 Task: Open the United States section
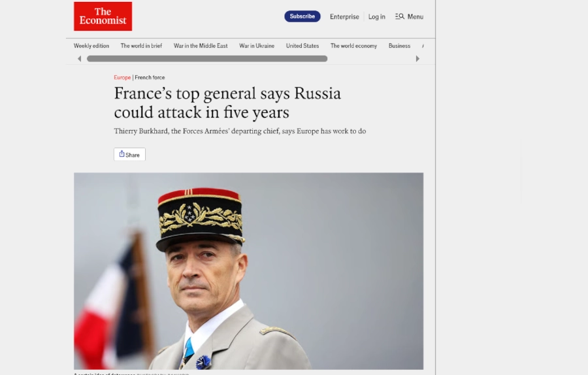click(302, 46)
